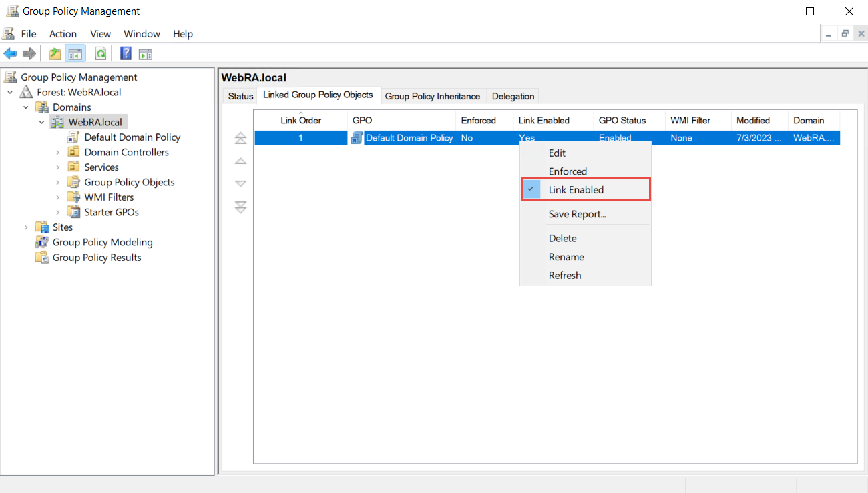Click the Up One Level folder icon
Screen dimensions: 868x493
coord(55,54)
